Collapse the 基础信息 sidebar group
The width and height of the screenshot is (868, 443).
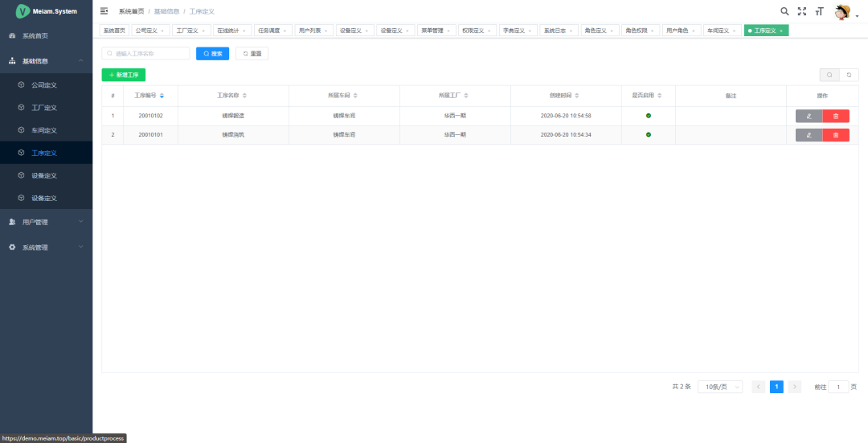coord(47,61)
